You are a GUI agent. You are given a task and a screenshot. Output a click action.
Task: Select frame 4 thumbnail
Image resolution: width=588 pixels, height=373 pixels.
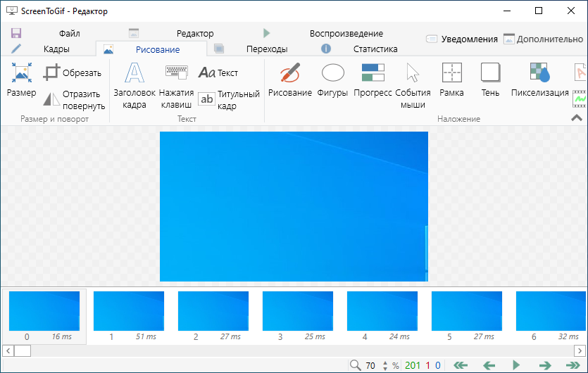coord(382,316)
